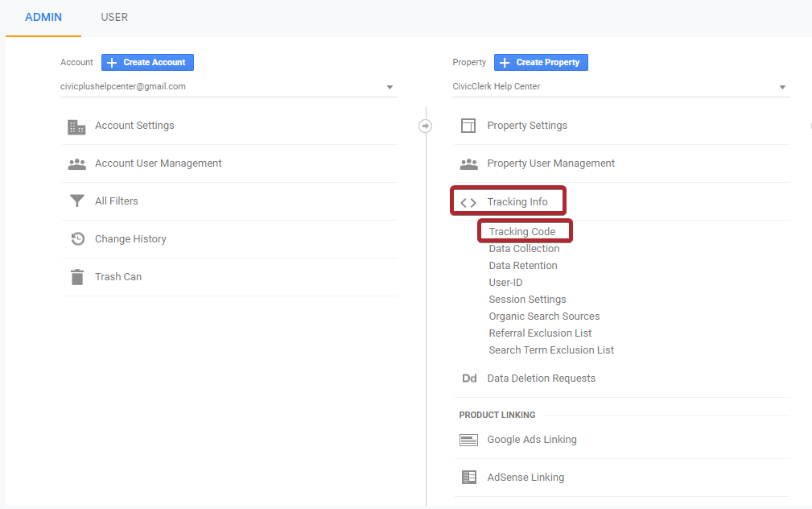Click the Create Property button label
This screenshot has height=509, width=812.
548,62
